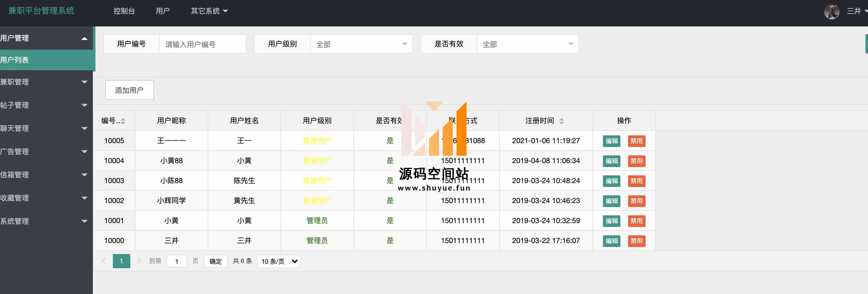Edit user 10000 with 编辑 button
868x294 pixels.
point(612,241)
